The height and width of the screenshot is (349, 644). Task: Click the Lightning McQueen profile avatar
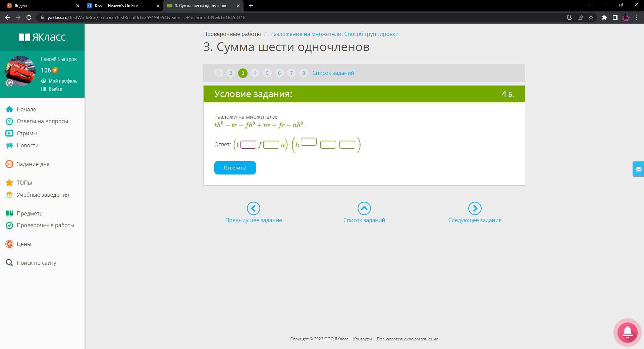click(20, 71)
